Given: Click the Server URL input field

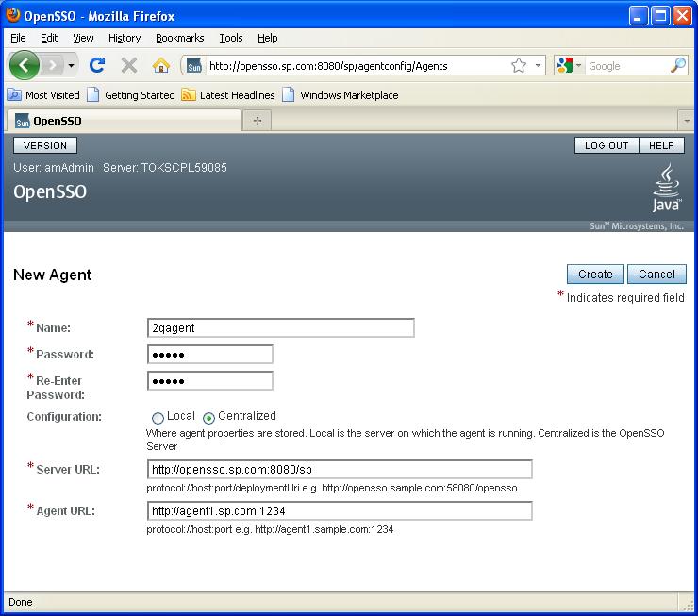Looking at the screenshot, I should coord(340,470).
